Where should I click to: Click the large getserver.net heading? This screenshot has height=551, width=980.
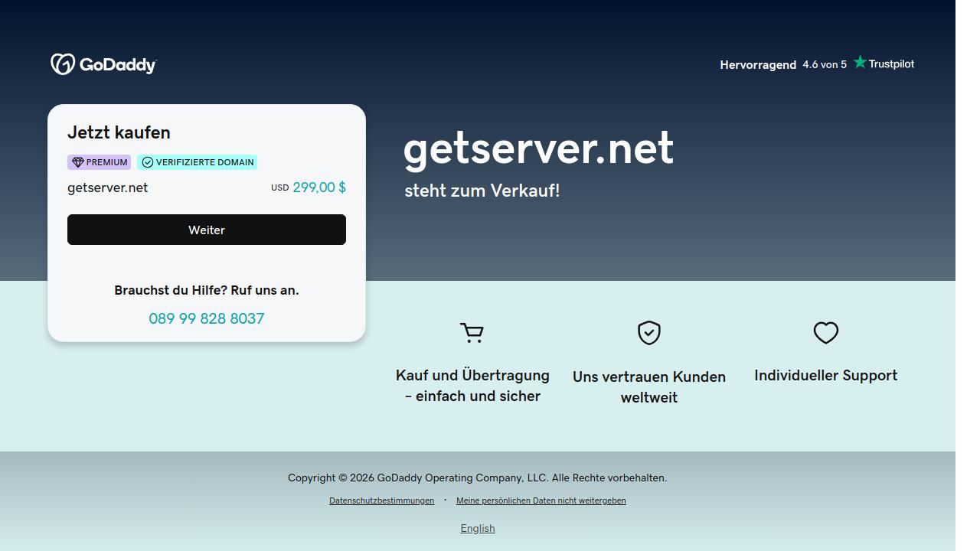point(539,148)
